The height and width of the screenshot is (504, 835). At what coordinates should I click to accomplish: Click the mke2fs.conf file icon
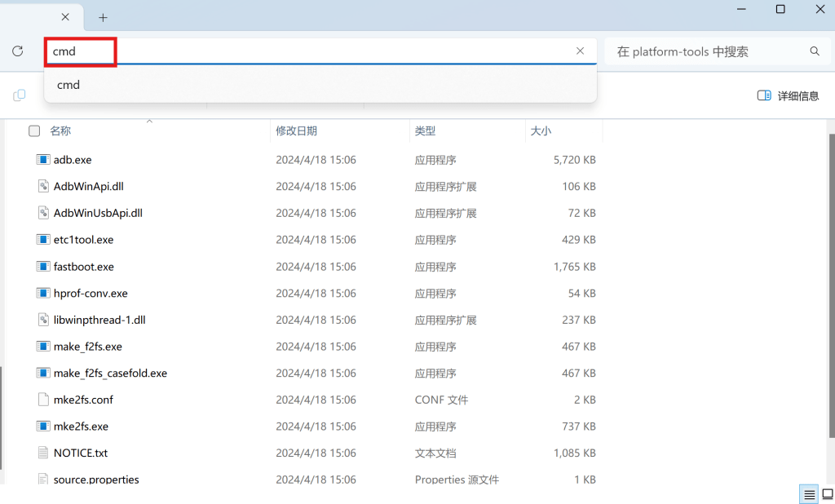pyautogui.click(x=43, y=400)
